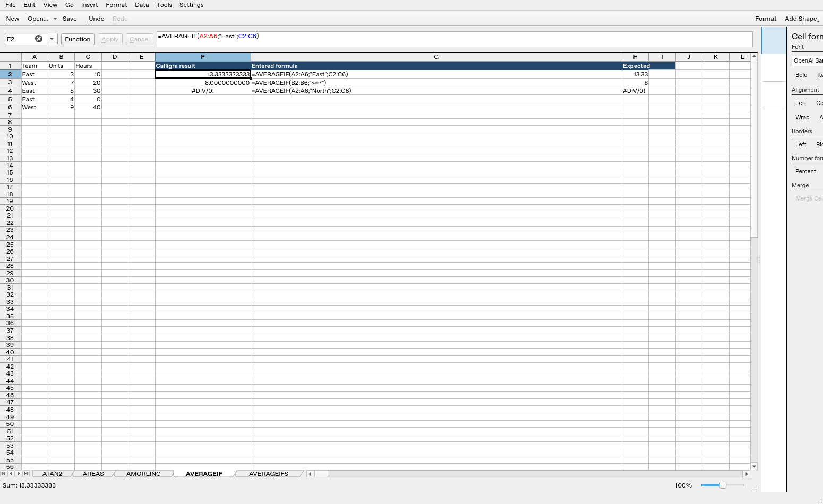Image resolution: width=823 pixels, height=504 pixels.
Task: Open the font name combo box
Action: 807,60
